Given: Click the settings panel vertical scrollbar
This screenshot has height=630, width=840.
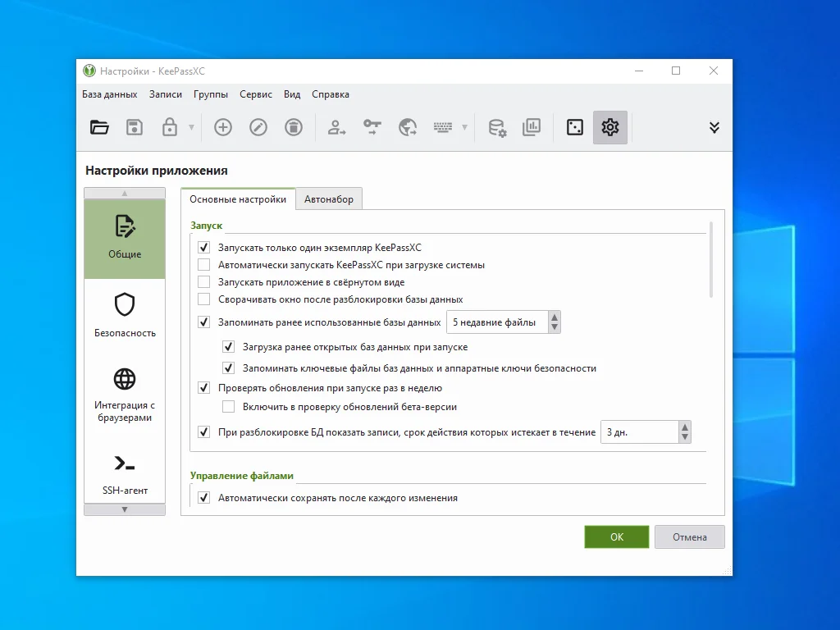Looking at the screenshot, I should pos(710,258).
